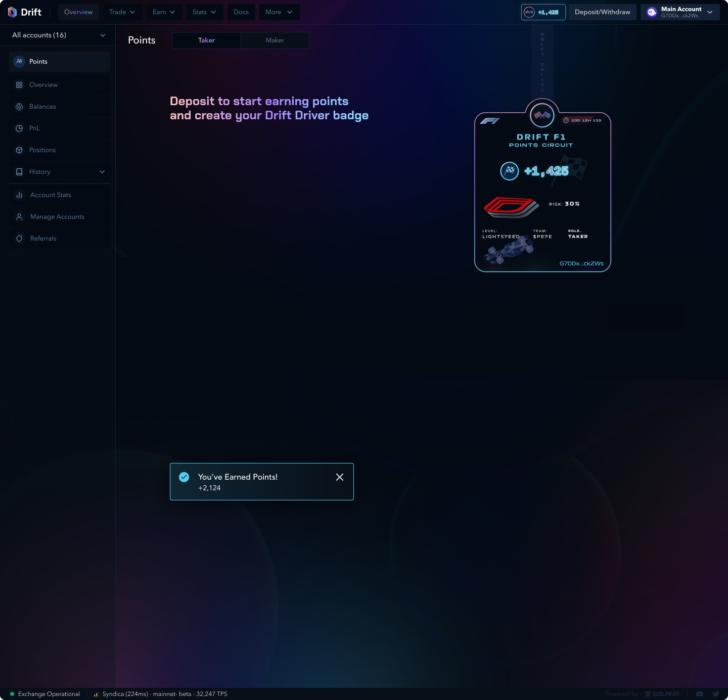Click the PnL pie chart icon
The height and width of the screenshot is (700, 728).
pos(19,128)
